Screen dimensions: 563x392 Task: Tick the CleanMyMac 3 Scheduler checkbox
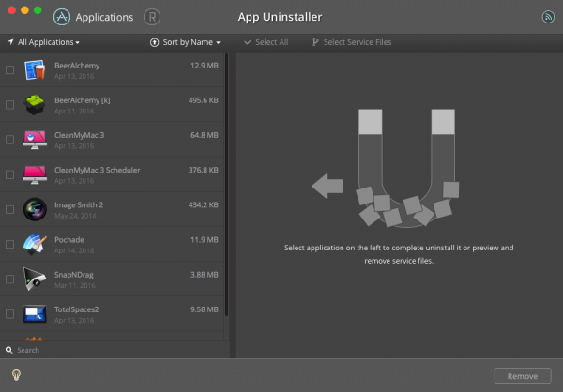9,174
